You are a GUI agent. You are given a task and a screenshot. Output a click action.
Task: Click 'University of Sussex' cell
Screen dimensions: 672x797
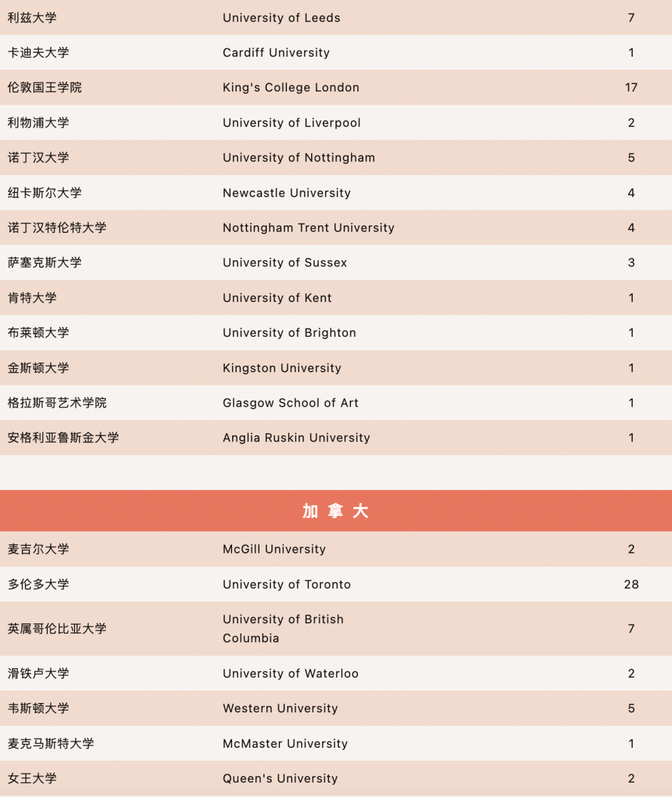tap(285, 263)
